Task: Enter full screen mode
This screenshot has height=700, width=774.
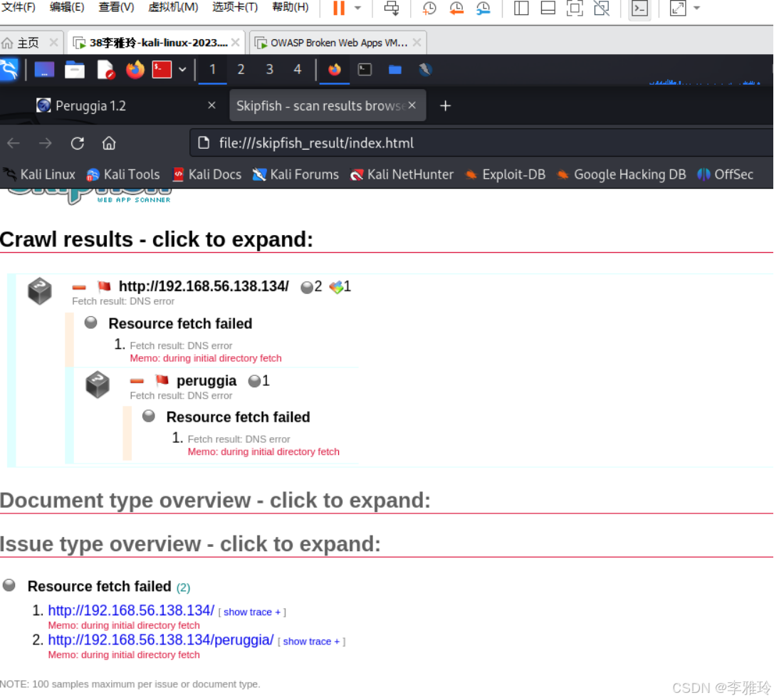Action: (x=575, y=8)
